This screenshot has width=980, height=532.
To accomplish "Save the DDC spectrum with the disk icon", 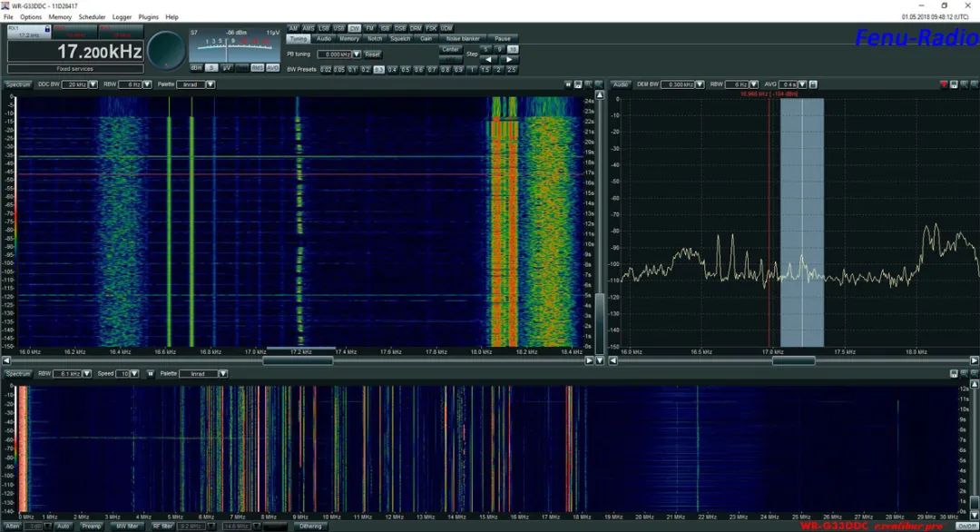I will [578, 84].
